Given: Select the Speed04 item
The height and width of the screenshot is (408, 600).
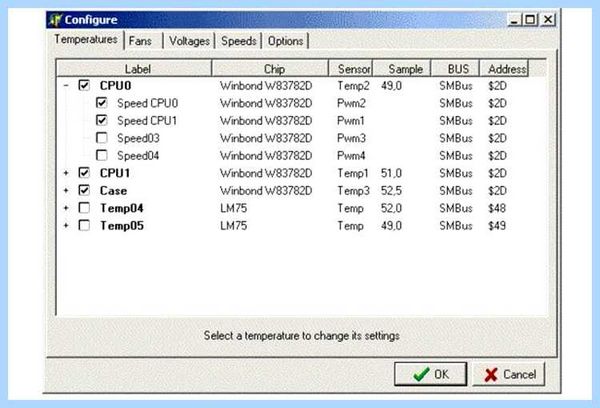Looking at the screenshot, I should coord(138,156).
